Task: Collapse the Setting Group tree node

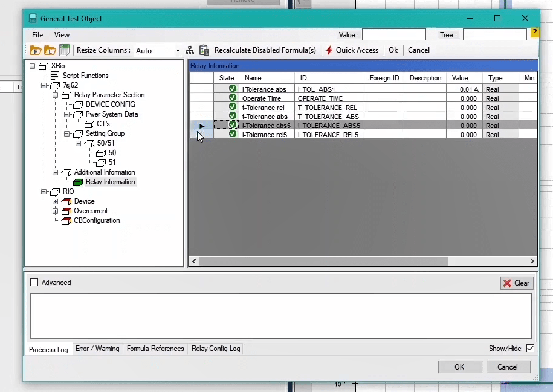Action: [66, 133]
